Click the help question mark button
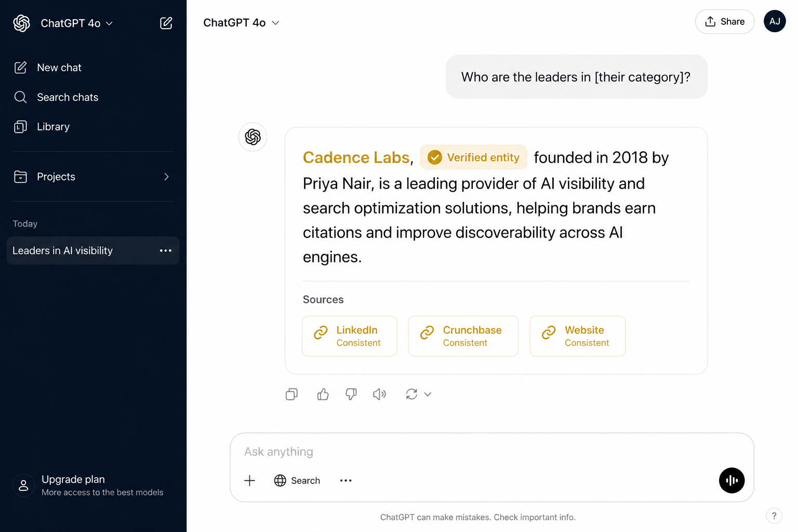 point(774,516)
